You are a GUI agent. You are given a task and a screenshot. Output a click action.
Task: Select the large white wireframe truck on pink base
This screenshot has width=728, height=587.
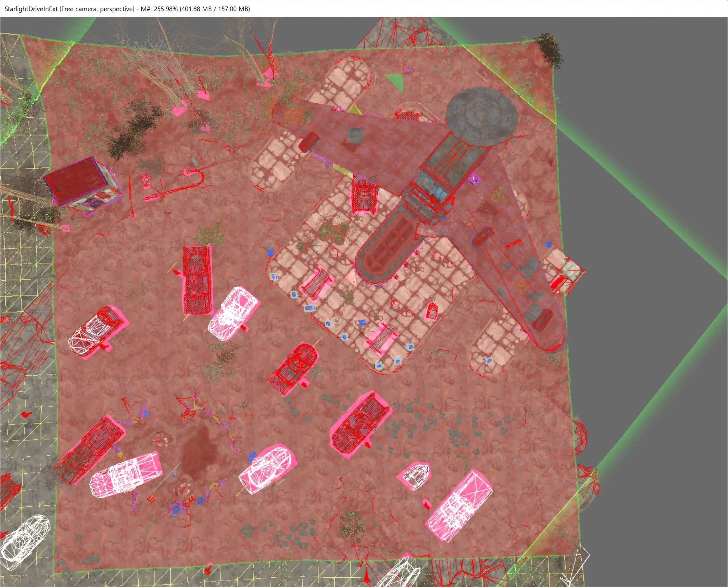[459, 506]
